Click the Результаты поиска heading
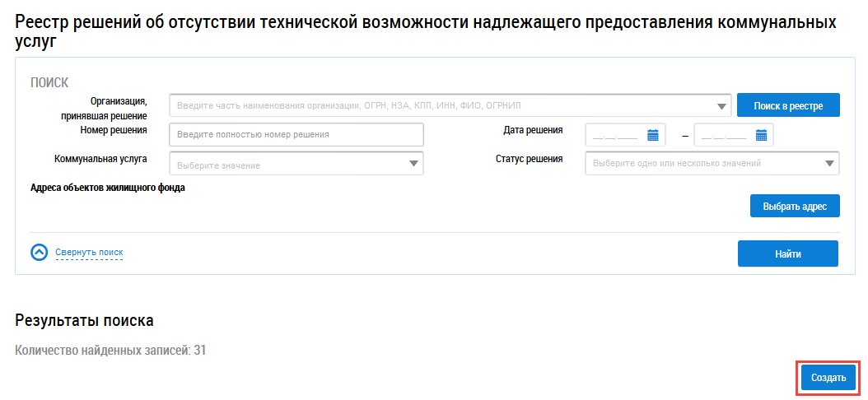Viewport: 868px width, 400px height. (84, 320)
